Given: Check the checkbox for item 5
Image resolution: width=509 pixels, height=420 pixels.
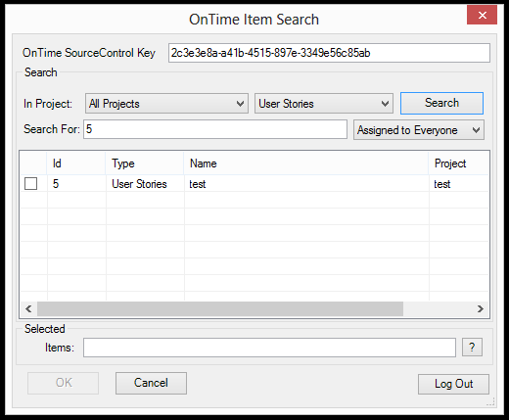Looking at the screenshot, I should point(31,184).
